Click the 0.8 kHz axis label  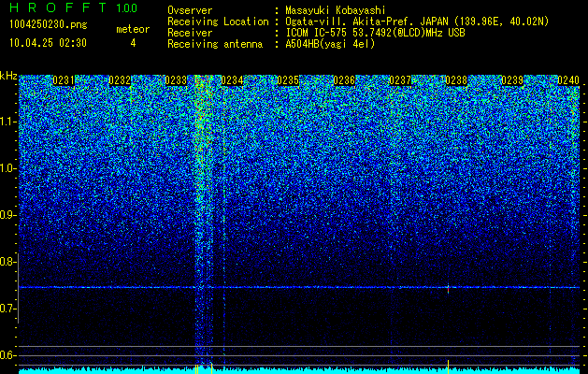click(x=7, y=262)
